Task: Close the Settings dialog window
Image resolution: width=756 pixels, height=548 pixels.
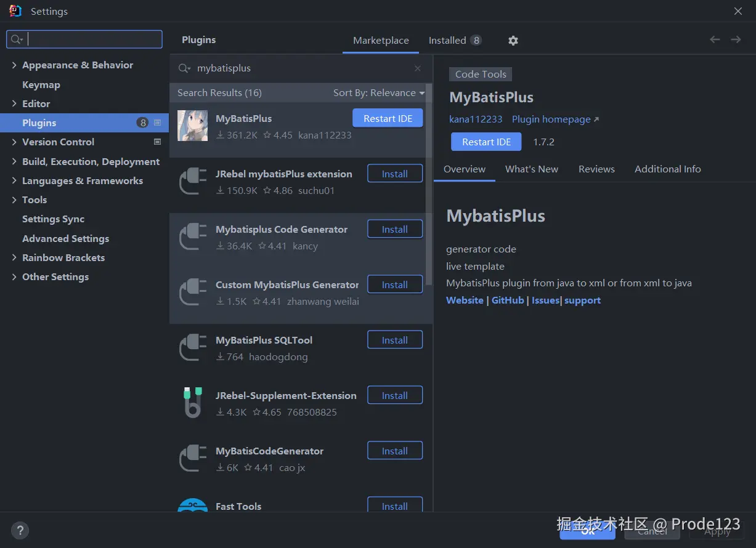Action: point(738,11)
